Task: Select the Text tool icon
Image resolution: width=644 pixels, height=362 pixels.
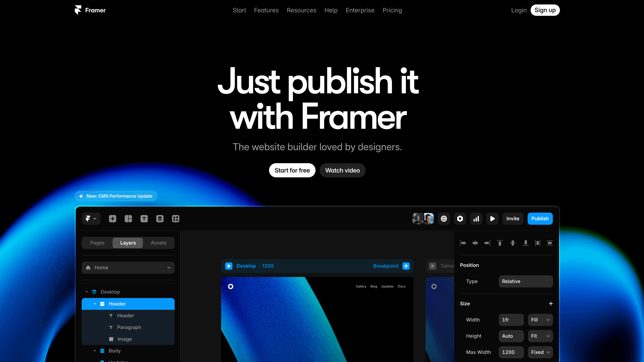Action: (144, 218)
